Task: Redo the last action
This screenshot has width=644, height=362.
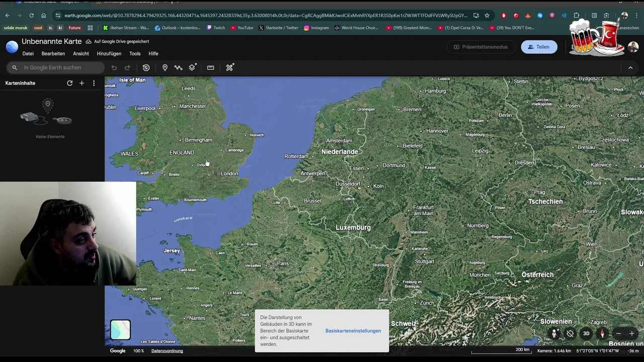Action: pyautogui.click(x=127, y=67)
